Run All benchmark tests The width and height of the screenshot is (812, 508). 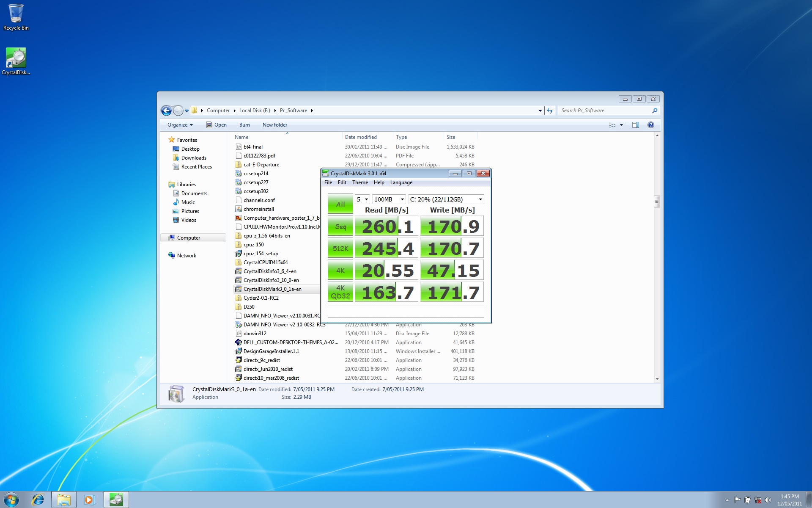click(x=340, y=204)
